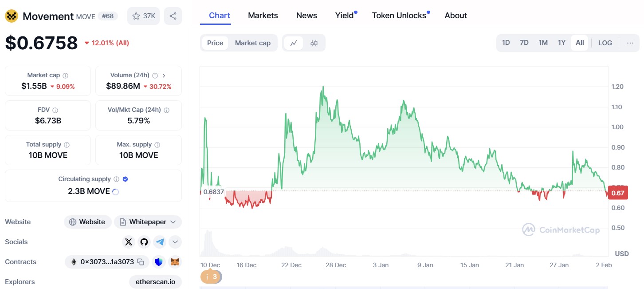Screen dimensions: 644x289
Task: Open the Token Unlocks tab
Action: point(399,15)
